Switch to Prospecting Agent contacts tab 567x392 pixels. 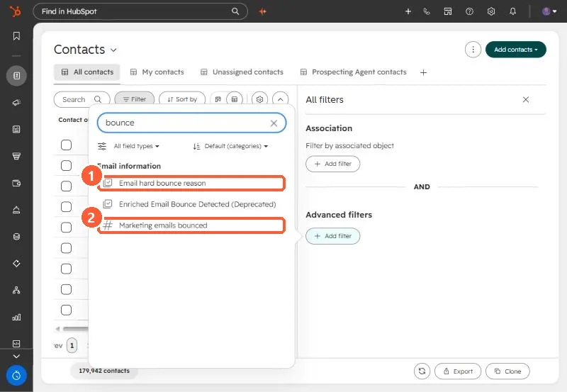point(353,72)
